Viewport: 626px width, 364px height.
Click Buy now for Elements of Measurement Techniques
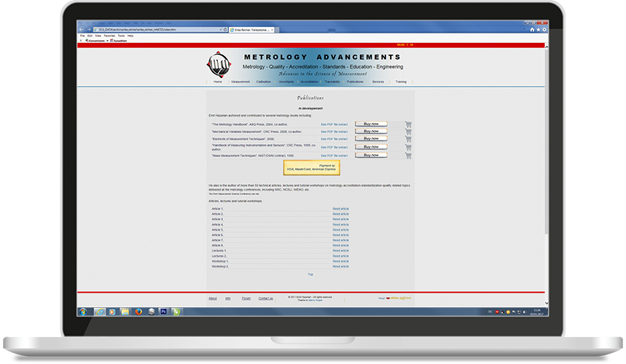pyautogui.click(x=371, y=138)
